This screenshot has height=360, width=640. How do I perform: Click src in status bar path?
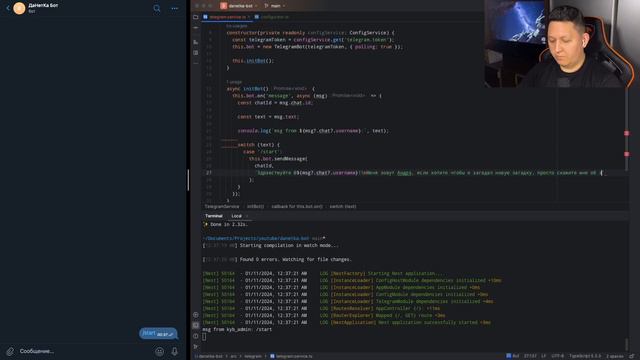[x=233, y=356]
